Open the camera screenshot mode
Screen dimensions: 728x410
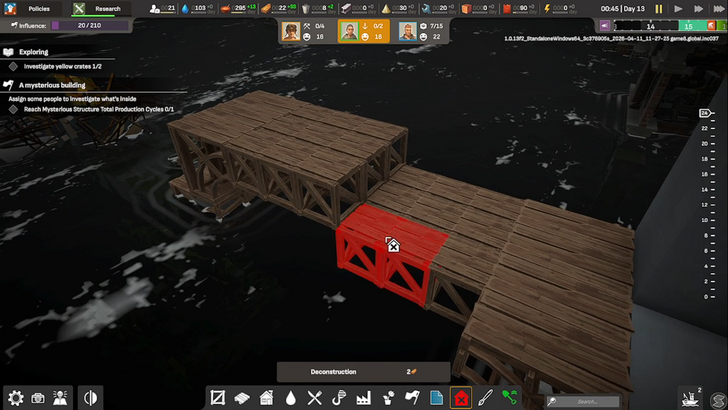coord(38,398)
